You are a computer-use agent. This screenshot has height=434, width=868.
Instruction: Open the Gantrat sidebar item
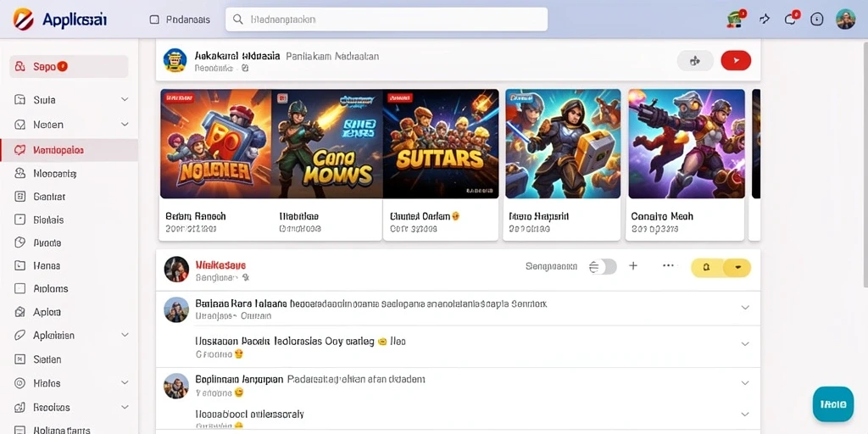pos(70,197)
